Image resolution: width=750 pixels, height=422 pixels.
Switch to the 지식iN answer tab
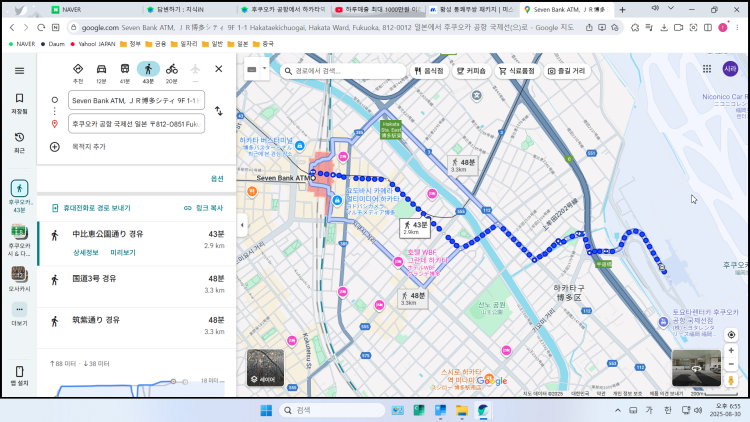(189, 10)
